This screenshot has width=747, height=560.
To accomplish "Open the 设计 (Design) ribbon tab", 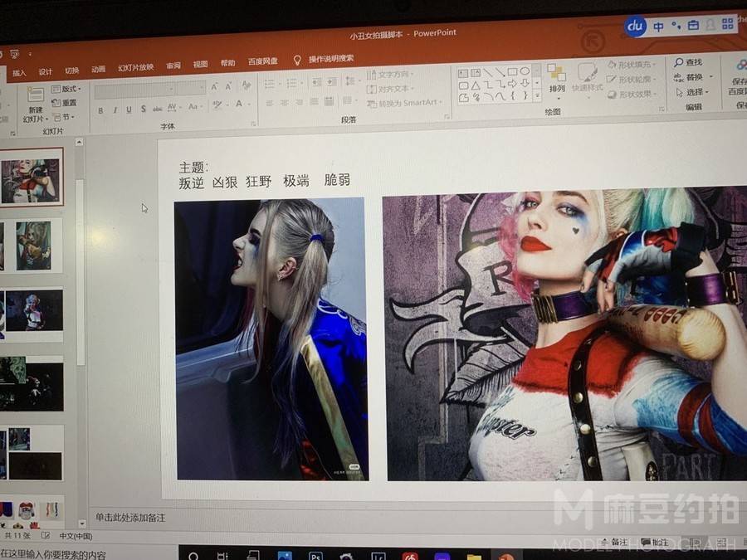I will [x=46, y=72].
